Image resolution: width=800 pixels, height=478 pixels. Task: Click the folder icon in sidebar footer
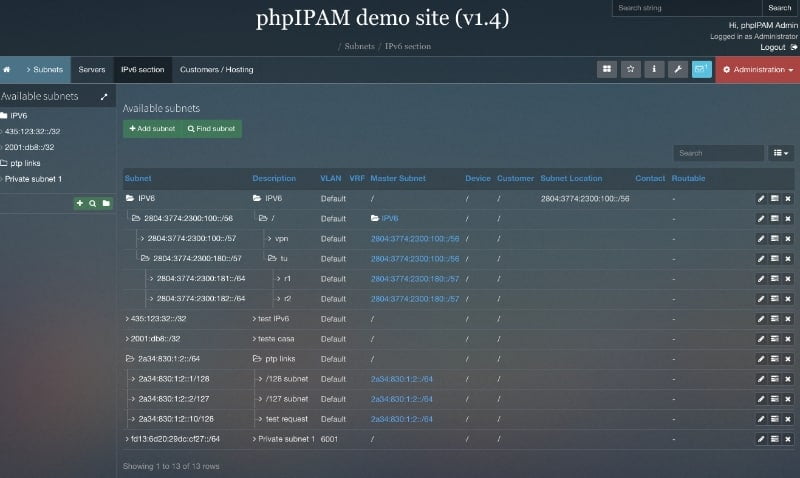106,203
